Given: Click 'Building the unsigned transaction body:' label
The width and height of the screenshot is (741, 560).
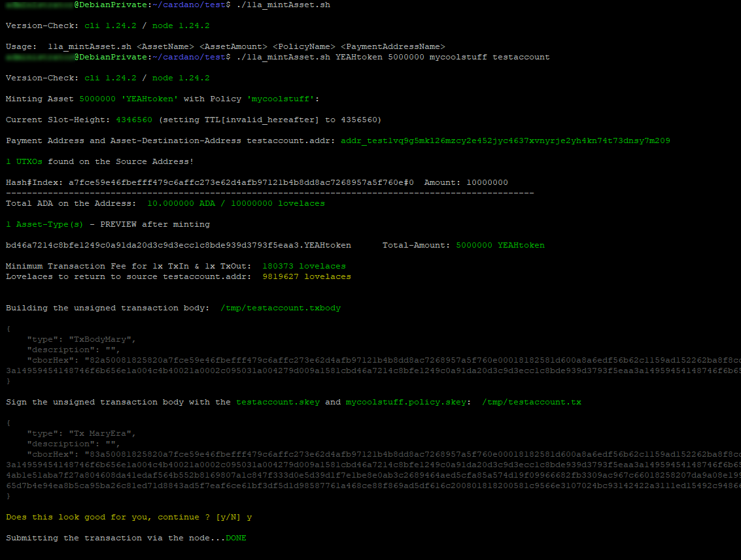Looking at the screenshot, I should click(x=107, y=308).
